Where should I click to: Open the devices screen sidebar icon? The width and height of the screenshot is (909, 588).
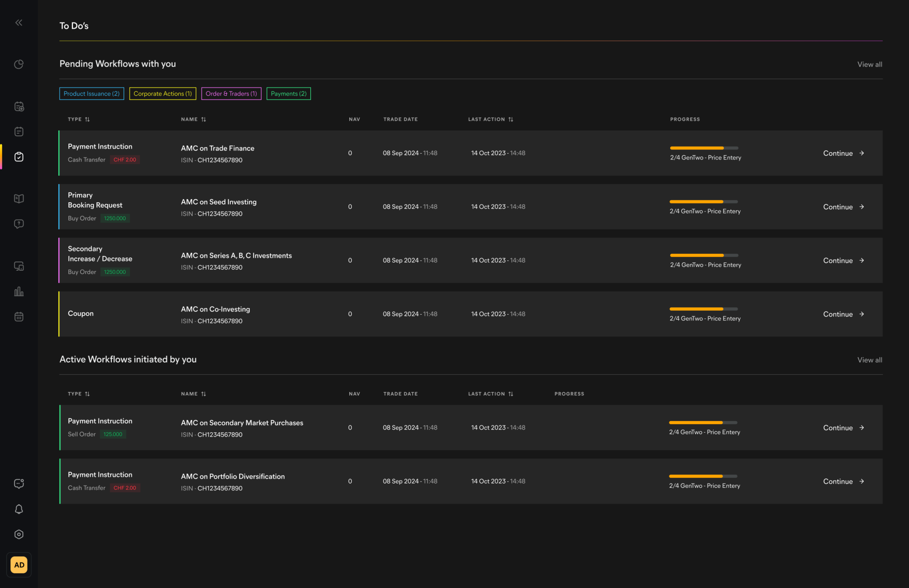tap(19, 266)
